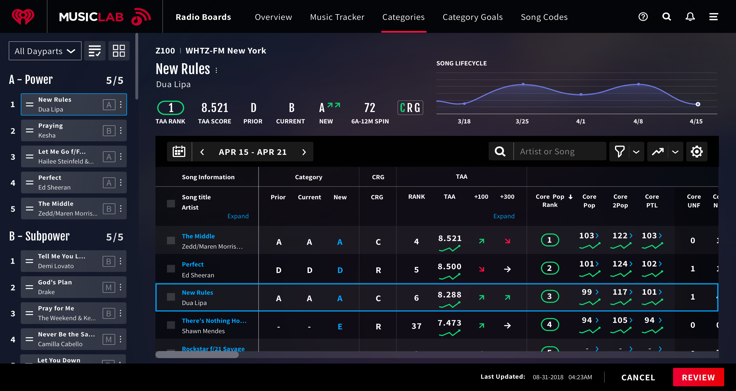The width and height of the screenshot is (736, 391).
Task: Grab drag handle of Perfect sidebar item
Action: point(30,183)
